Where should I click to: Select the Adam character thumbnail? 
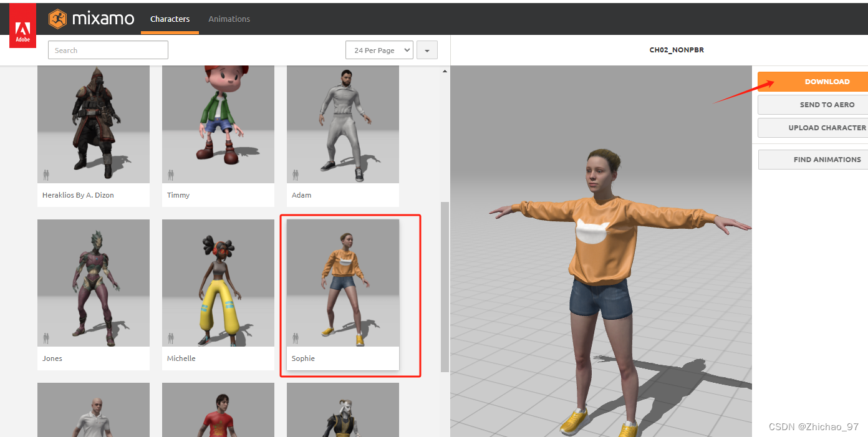343,125
